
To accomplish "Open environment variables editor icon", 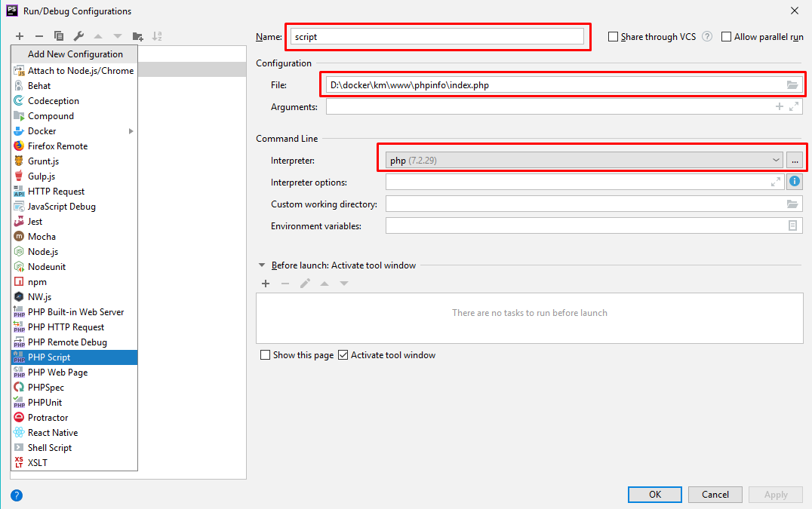I will (792, 225).
